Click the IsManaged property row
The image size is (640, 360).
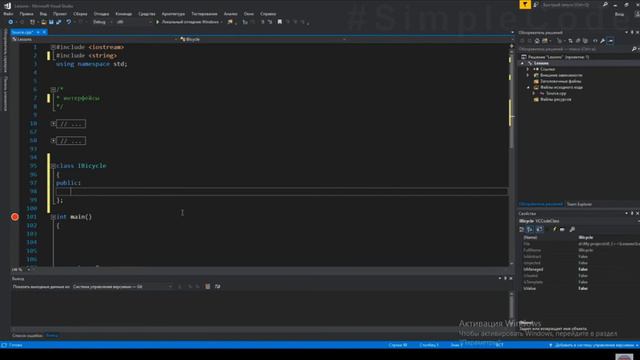580,269
